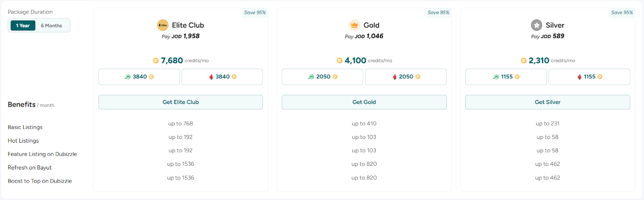Click the Elite Club badge icon

[x=163, y=25]
